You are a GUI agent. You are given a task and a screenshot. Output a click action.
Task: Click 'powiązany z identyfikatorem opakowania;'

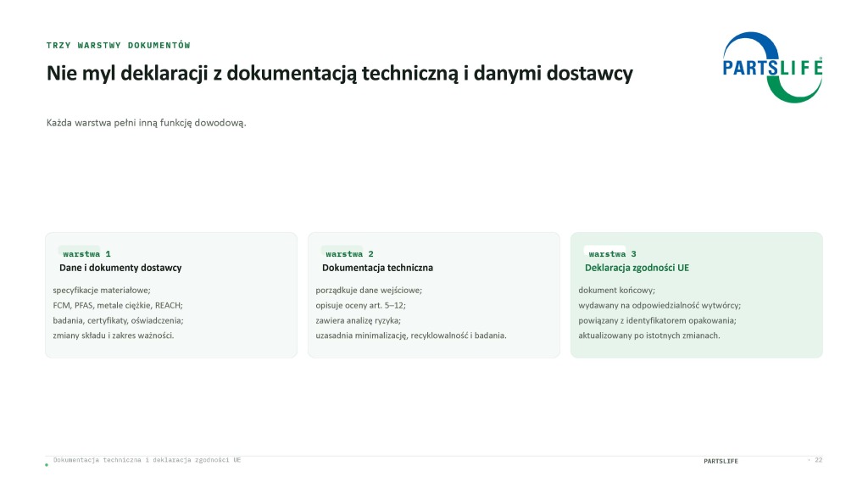tap(658, 320)
